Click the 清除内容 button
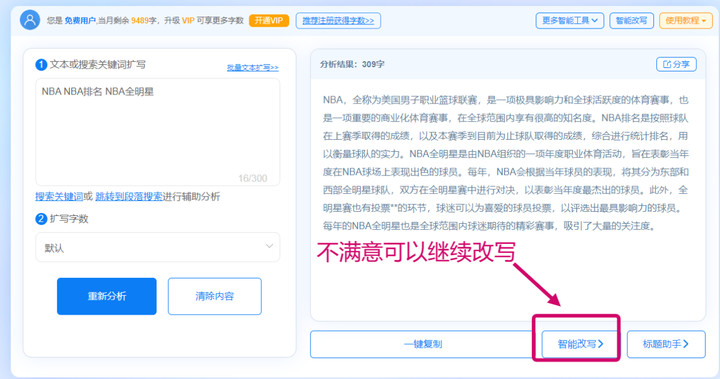The height and width of the screenshot is (379, 720). (214, 296)
